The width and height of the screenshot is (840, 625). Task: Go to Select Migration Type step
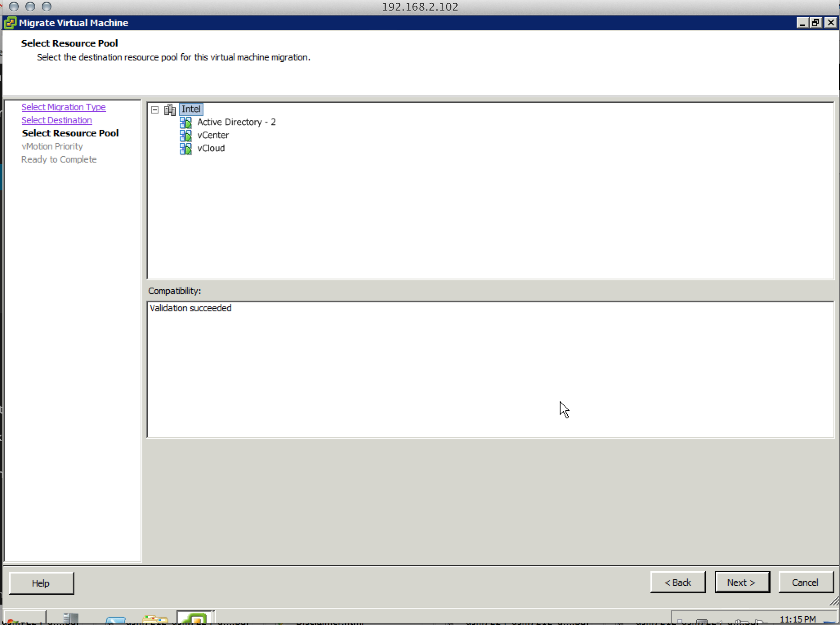pyautogui.click(x=64, y=107)
